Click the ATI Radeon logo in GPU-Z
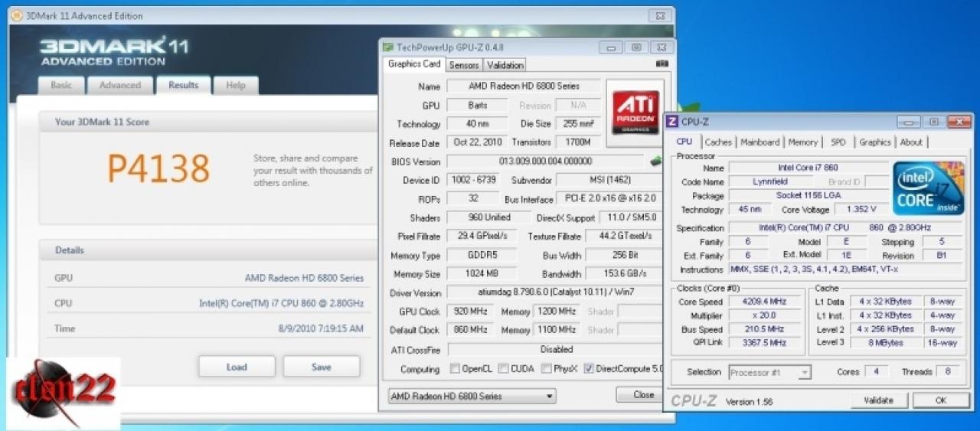Screen dimensions: 980x431 [x=634, y=113]
